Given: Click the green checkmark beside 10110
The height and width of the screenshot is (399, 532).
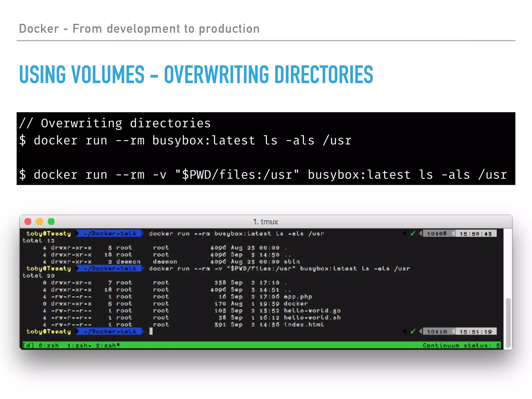Looking at the screenshot, I should tap(413, 331).
